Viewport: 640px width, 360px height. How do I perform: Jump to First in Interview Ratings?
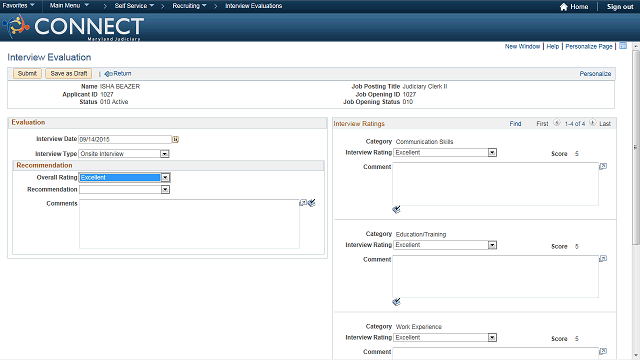542,124
